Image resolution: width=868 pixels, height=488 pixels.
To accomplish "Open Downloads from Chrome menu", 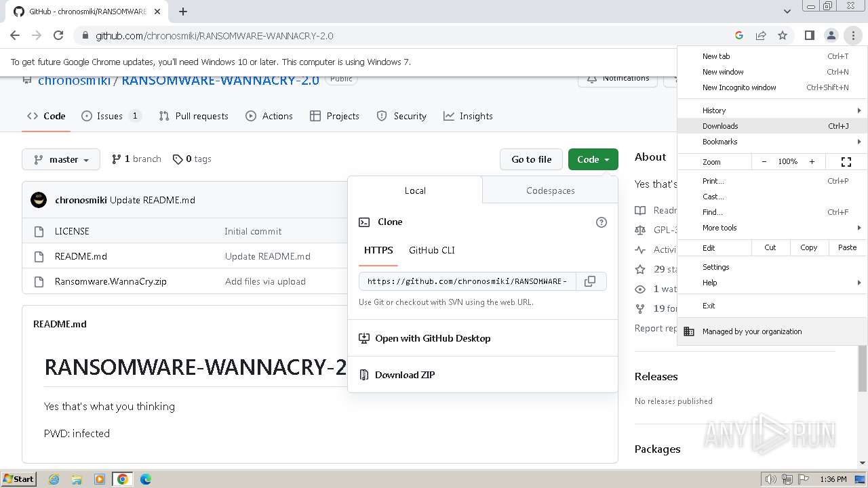I will coord(772,126).
